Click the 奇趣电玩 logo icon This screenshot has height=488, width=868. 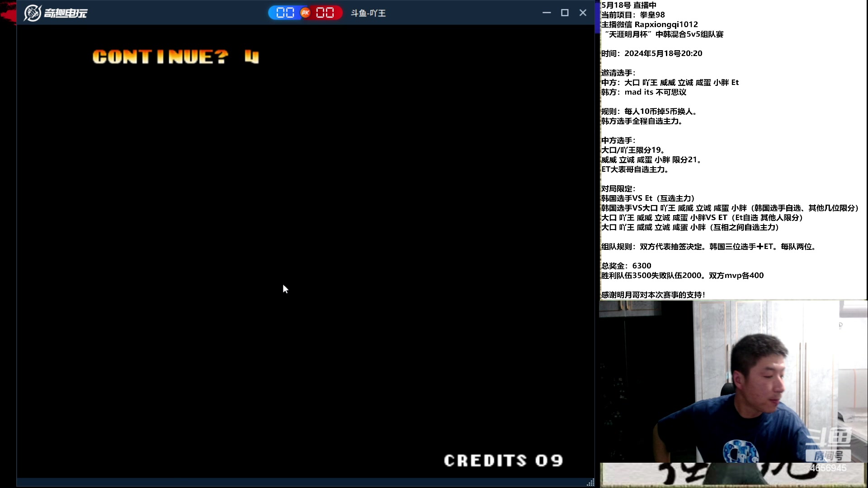click(33, 13)
